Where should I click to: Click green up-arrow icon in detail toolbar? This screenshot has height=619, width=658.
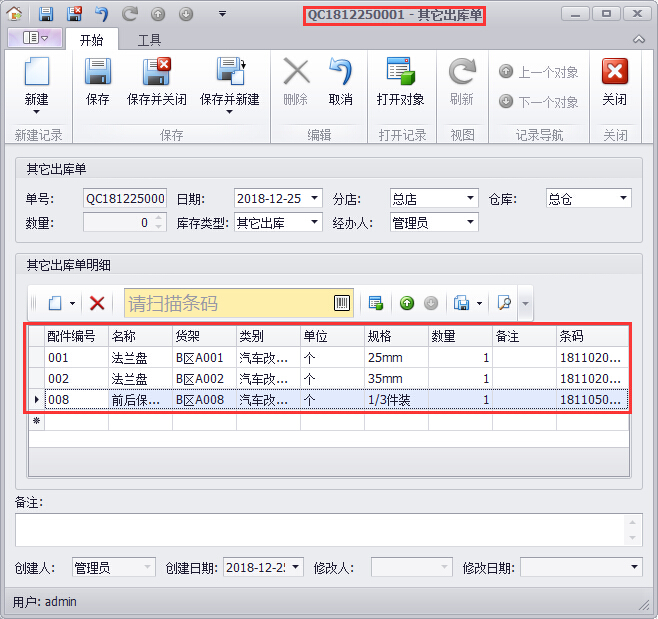pos(407,303)
